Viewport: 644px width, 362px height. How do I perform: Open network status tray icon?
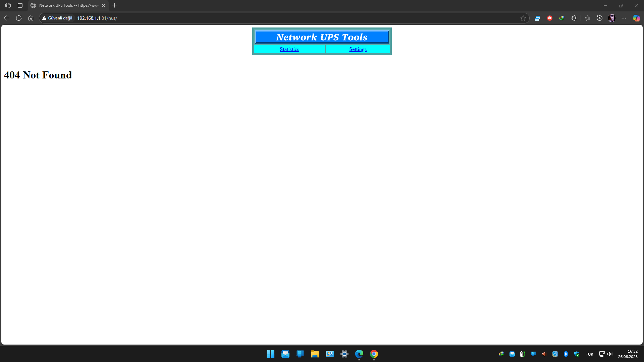(x=602, y=354)
